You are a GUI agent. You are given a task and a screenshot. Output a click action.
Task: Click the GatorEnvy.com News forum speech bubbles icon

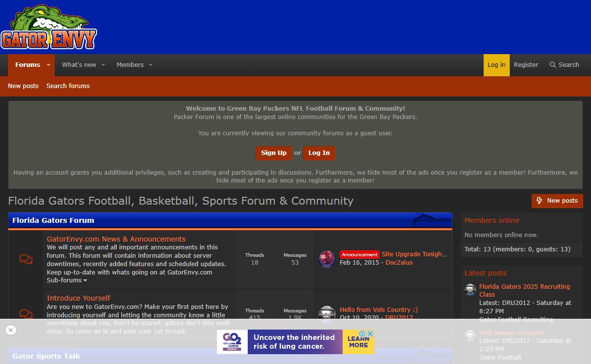click(26, 259)
